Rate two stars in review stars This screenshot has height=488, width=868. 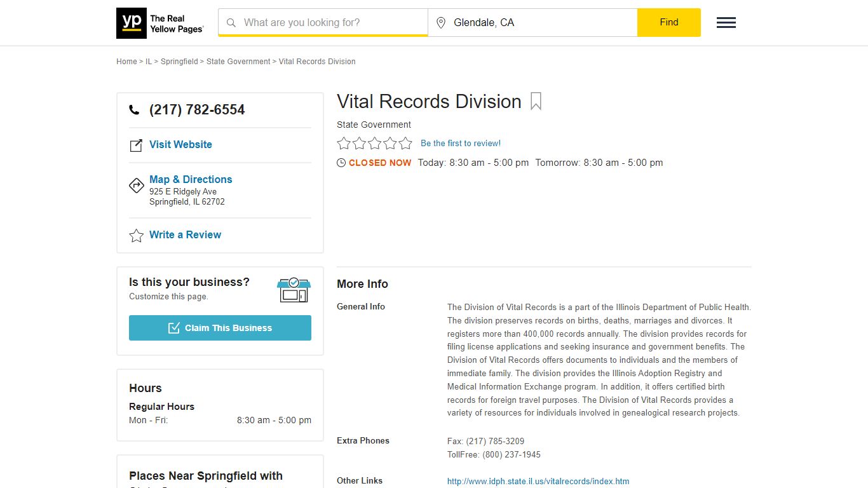[x=359, y=143]
